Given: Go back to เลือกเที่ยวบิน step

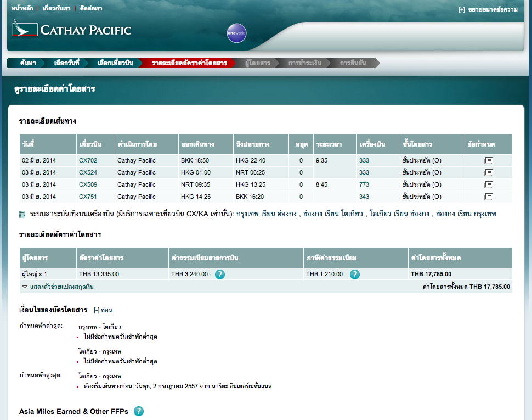Looking at the screenshot, I should point(115,63).
